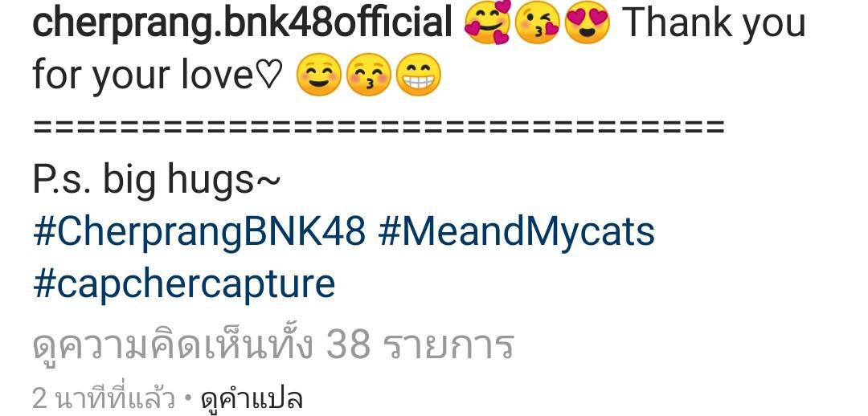Click the 'Thank you' caption text
This screenshot has width=868, height=416.
(714, 23)
